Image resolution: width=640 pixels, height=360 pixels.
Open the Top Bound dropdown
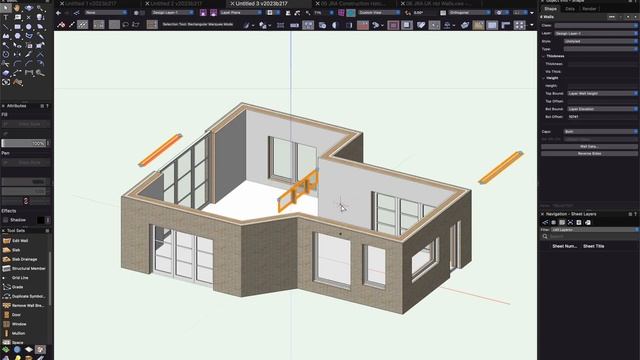coord(602,93)
